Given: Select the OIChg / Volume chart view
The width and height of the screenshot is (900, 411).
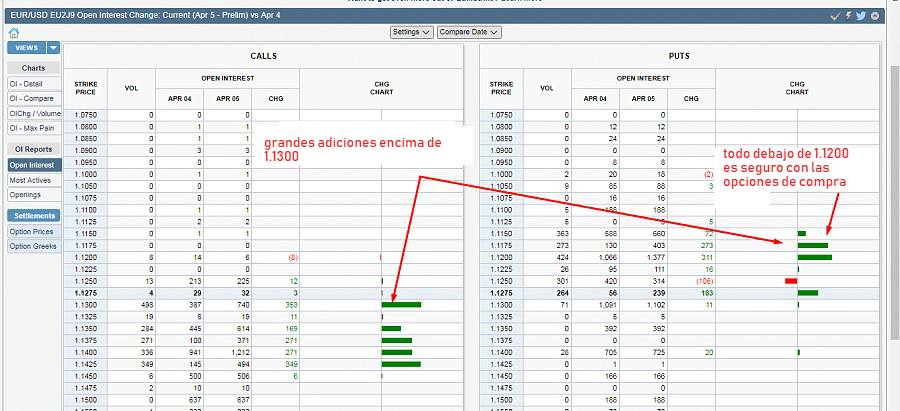Looking at the screenshot, I should click(34, 113).
